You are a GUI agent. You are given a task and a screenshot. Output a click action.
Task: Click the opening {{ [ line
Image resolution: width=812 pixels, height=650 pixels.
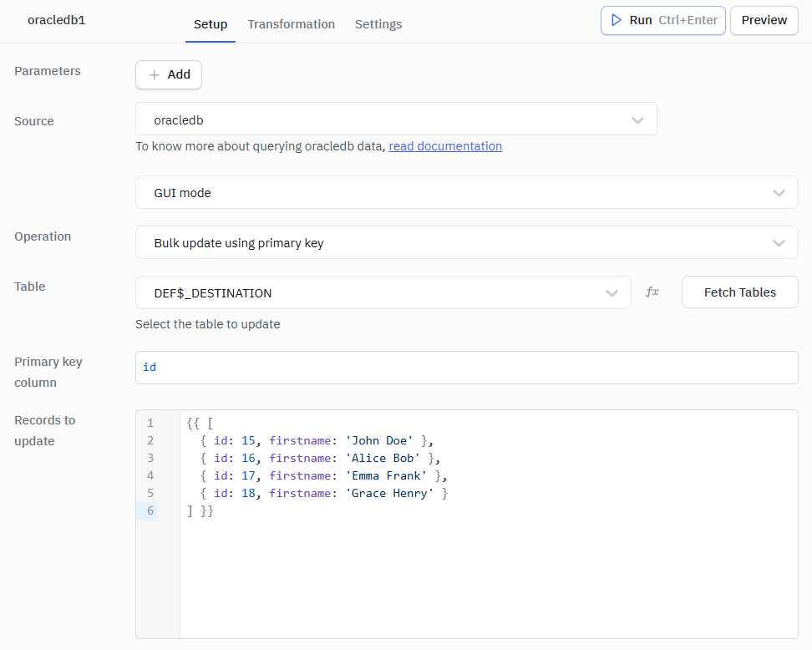coord(200,423)
